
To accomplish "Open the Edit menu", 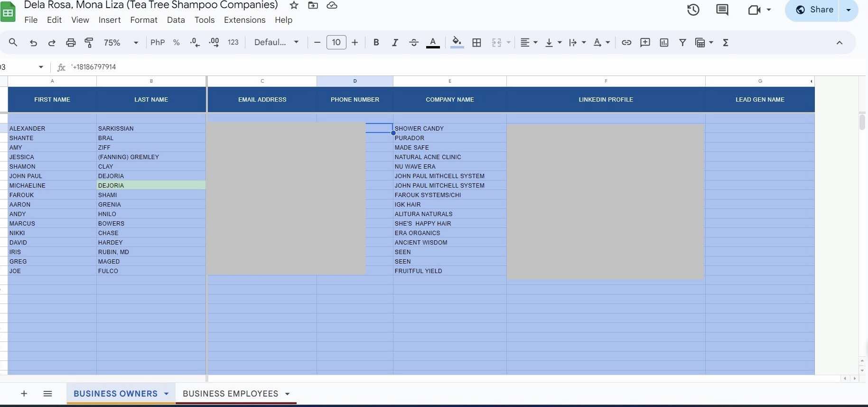I will tap(54, 20).
